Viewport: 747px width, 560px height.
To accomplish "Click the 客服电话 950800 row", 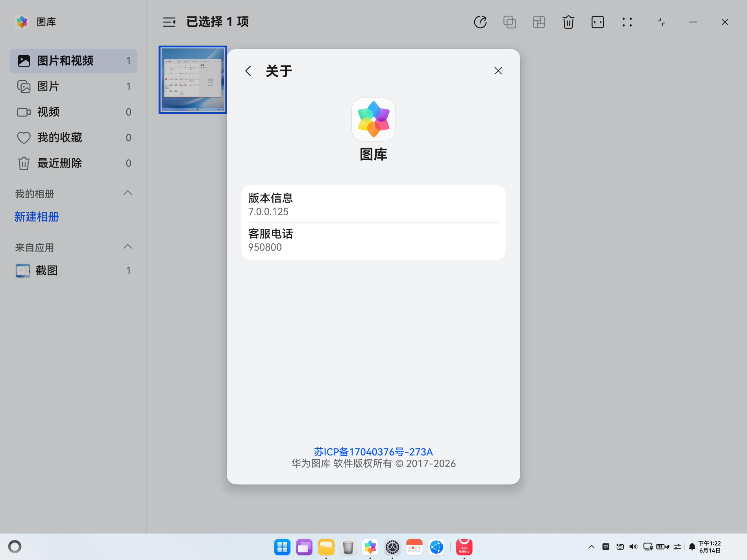I will (x=373, y=240).
